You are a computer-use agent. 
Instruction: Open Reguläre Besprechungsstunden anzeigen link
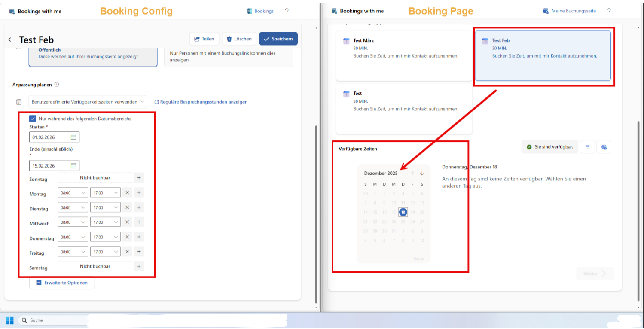coord(201,102)
